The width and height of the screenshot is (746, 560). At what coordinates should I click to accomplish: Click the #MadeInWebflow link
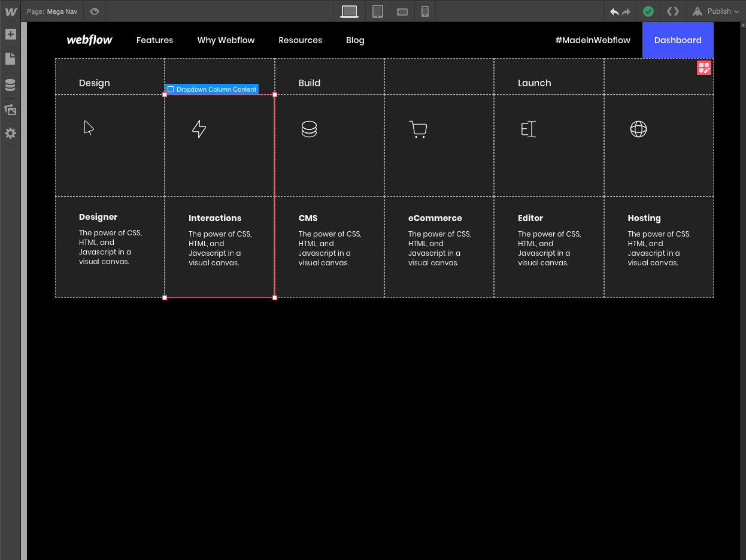(x=592, y=40)
